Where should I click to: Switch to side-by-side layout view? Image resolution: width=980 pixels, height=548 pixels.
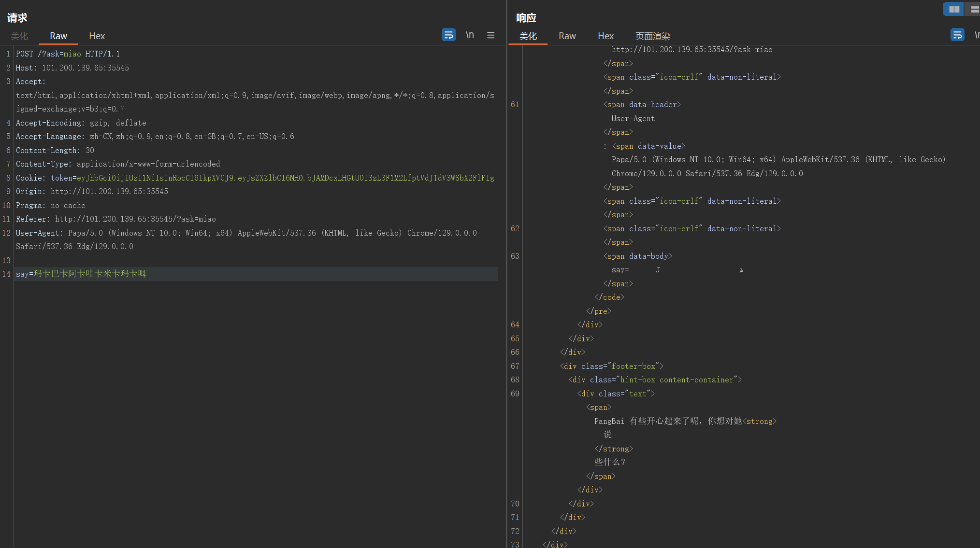click(953, 9)
